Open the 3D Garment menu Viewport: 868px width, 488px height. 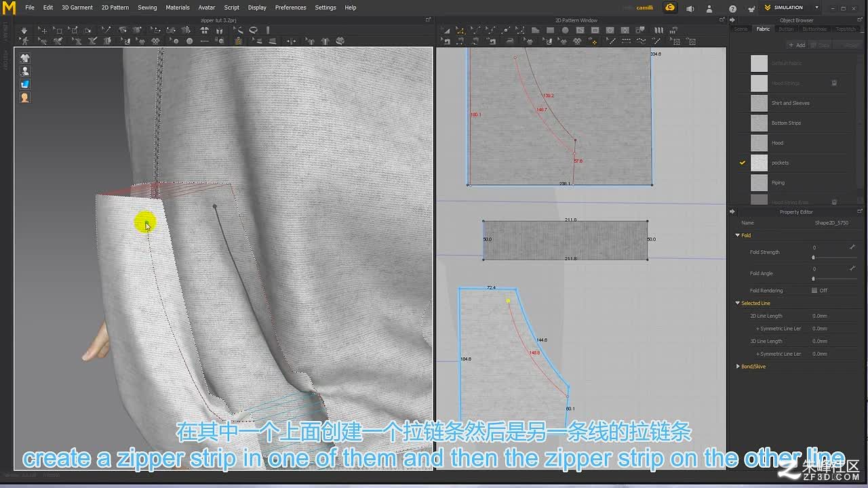pyautogui.click(x=77, y=7)
